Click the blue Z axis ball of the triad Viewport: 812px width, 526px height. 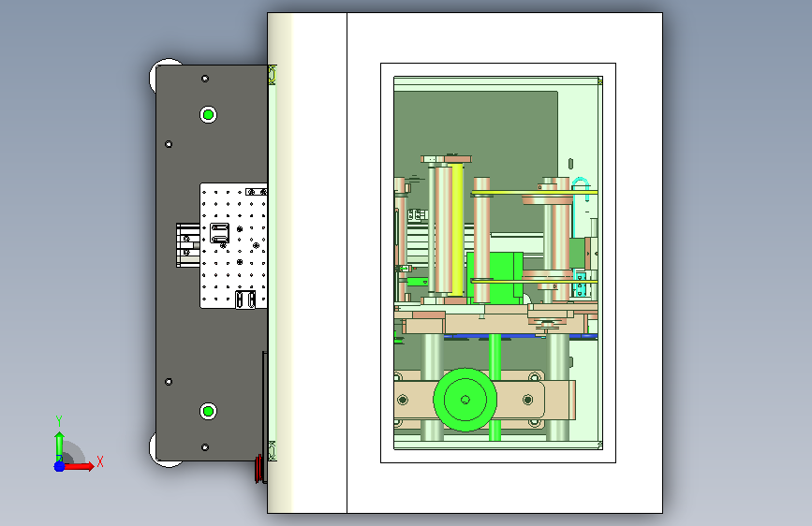pyautogui.click(x=60, y=466)
